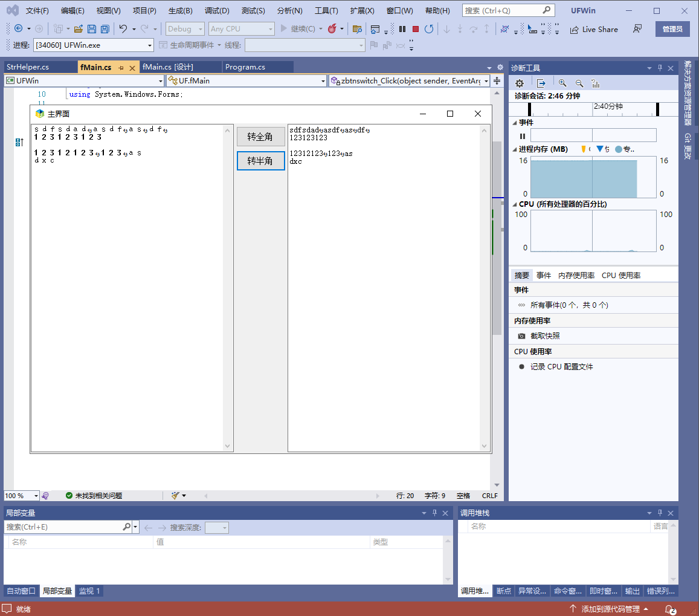699x616 pixels.
Task: Click the green continue play arrow
Action: coord(283,28)
